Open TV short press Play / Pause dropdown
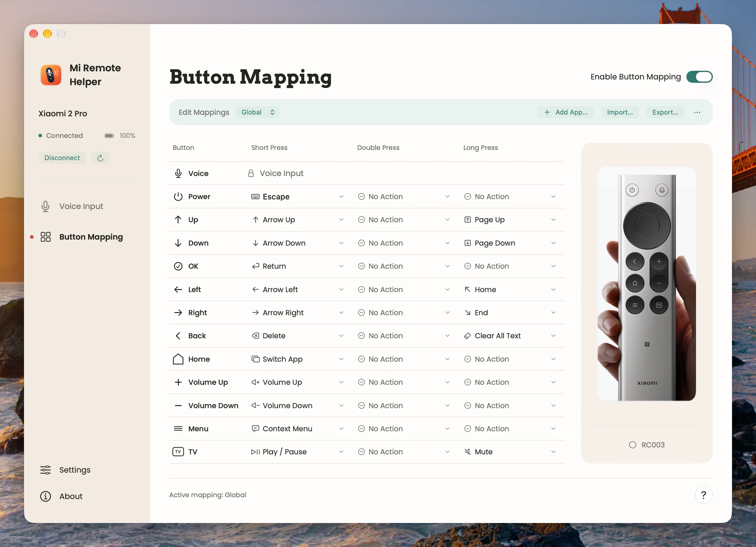 point(298,452)
